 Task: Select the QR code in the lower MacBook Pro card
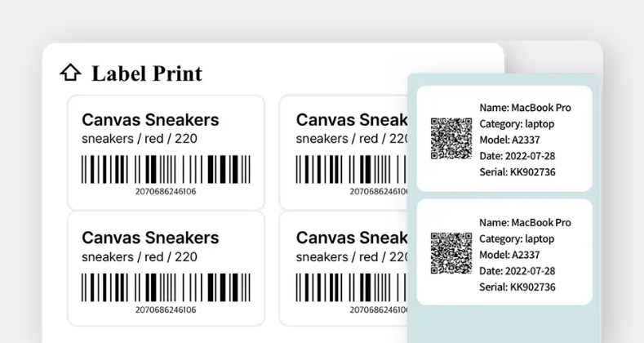(x=451, y=253)
